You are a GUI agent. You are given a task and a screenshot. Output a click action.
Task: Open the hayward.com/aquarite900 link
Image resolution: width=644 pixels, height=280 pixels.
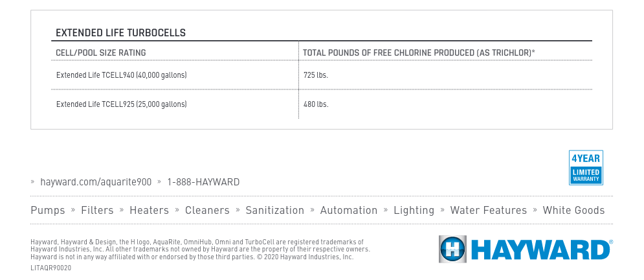pos(96,181)
